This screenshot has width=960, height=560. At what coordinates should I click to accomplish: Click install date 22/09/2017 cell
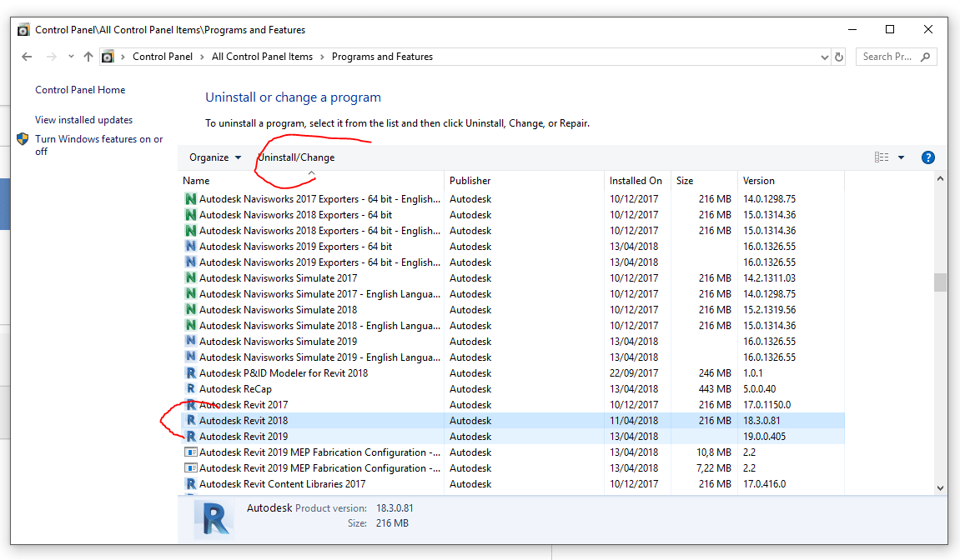click(634, 373)
